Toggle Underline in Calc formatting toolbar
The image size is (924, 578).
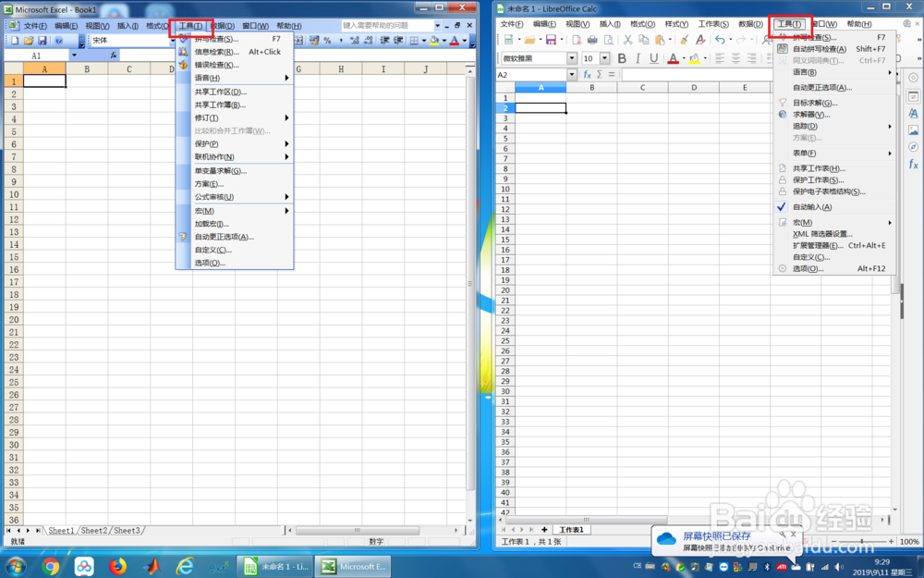pos(653,58)
